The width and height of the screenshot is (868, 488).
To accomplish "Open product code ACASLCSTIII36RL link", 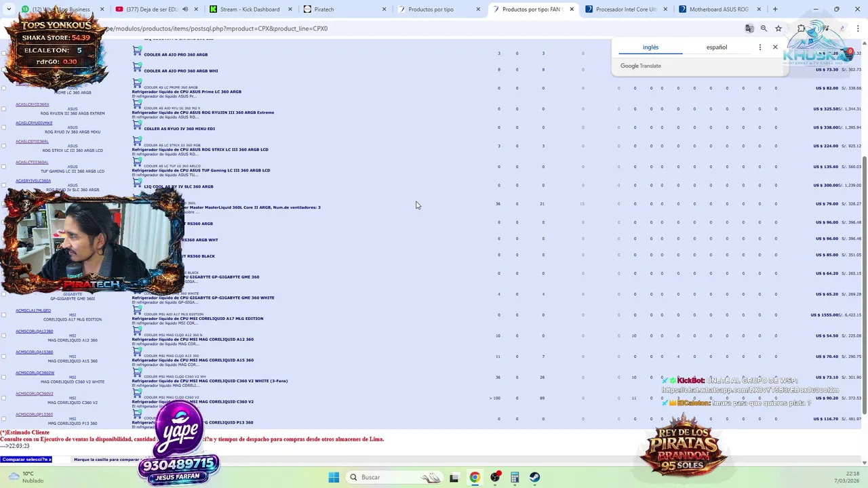I will tap(32, 142).
